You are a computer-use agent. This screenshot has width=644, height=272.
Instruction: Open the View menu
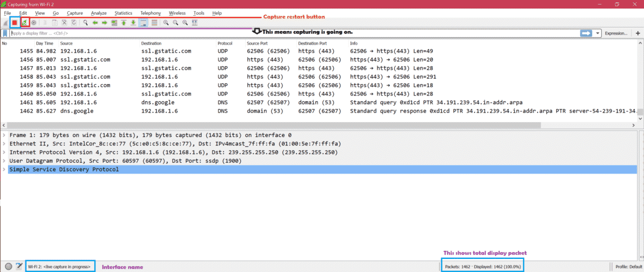[40, 13]
